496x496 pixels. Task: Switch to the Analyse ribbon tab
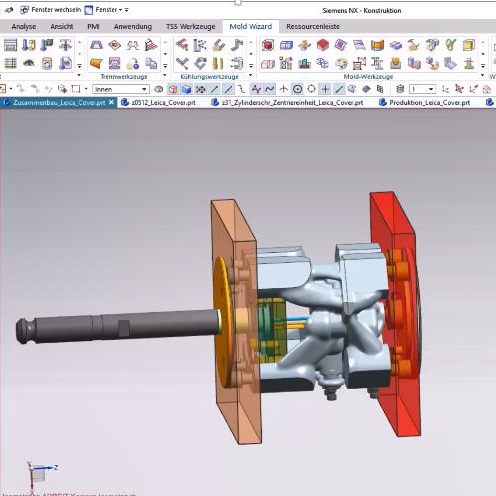tap(24, 26)
